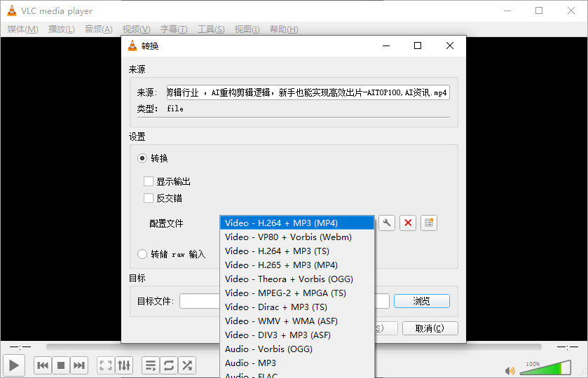Open the 视频(V) menu
The width and height of the screenshot is (588, 378).
click(136, 29)
